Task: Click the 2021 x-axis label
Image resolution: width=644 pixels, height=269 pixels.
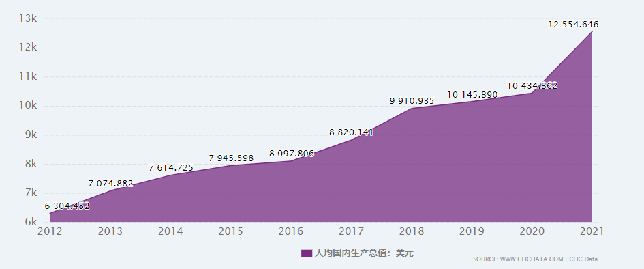Action: tap(591, 231)
